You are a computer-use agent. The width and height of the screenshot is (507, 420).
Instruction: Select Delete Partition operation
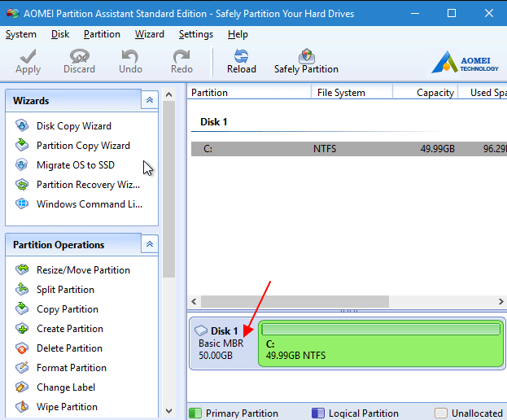pos(69,348)
